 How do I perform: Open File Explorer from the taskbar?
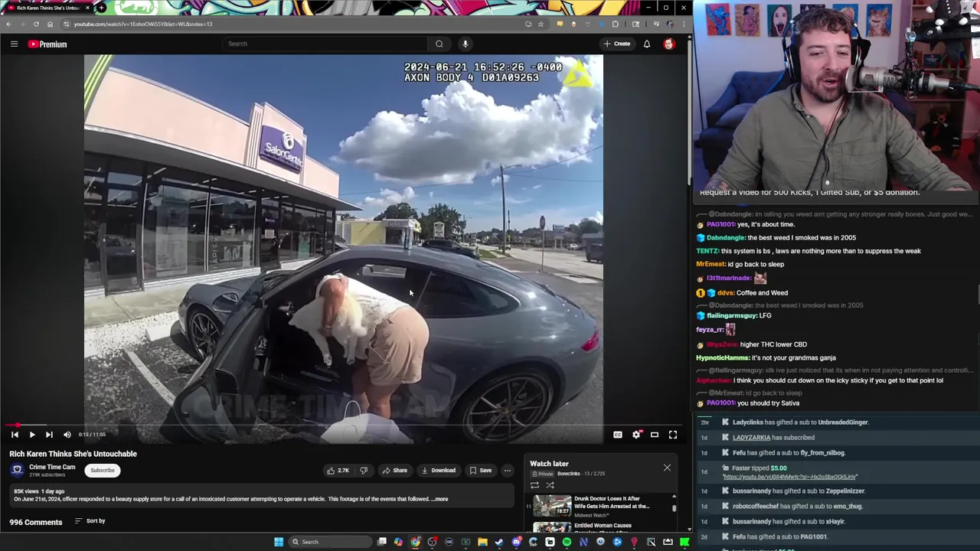482,542
